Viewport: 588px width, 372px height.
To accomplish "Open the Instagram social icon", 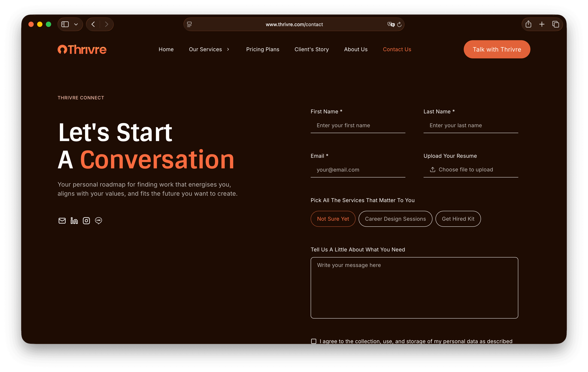I will 86,221.
